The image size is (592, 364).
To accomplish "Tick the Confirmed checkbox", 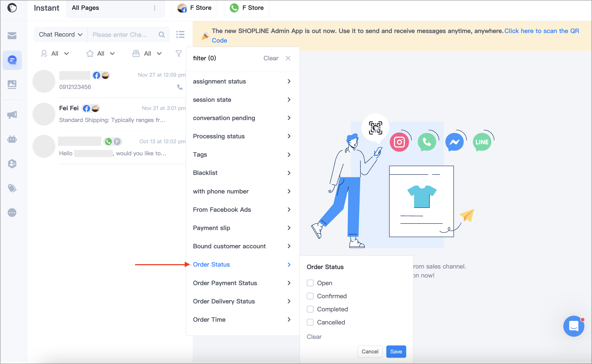I will [x=310, y=296].
